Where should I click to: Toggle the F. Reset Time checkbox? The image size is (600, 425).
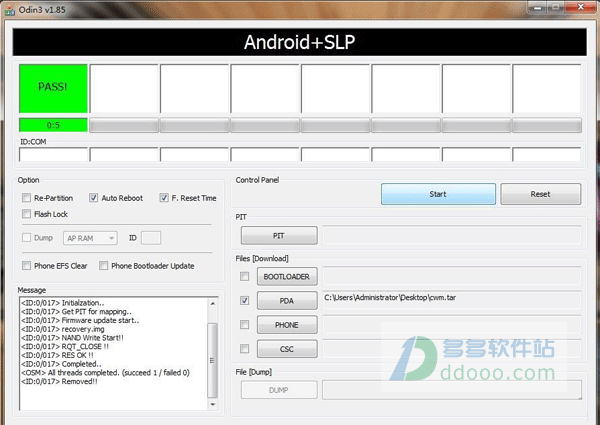click(x=164, y=198)
